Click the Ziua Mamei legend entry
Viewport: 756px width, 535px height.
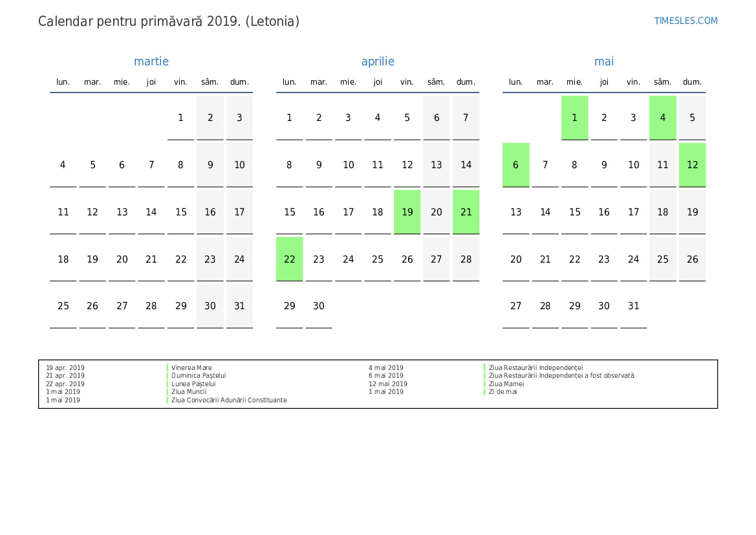506,384
